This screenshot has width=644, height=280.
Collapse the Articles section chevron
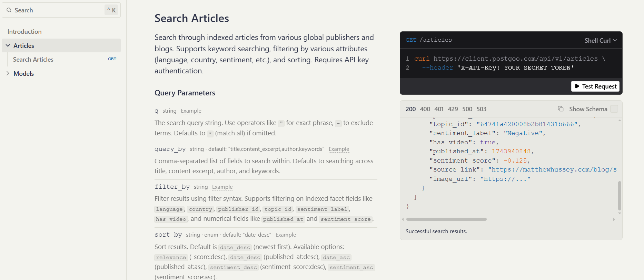pyautogui.click(x=8, y=45)
